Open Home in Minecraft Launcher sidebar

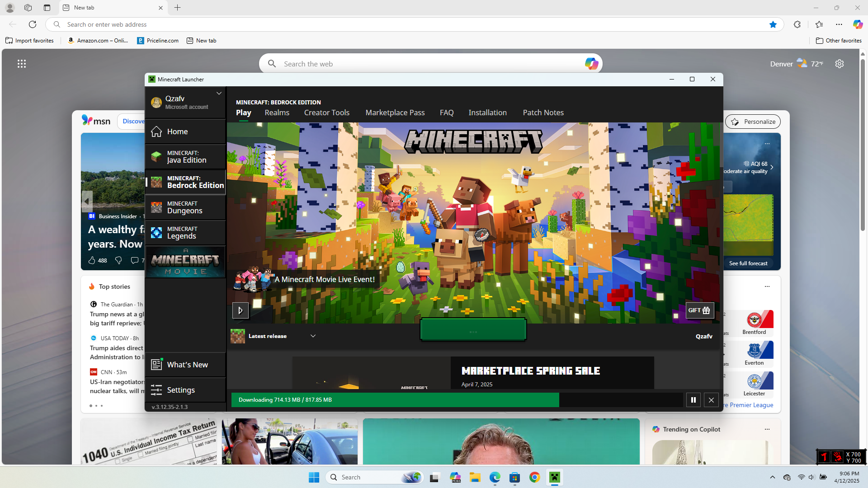coord(185,131)
